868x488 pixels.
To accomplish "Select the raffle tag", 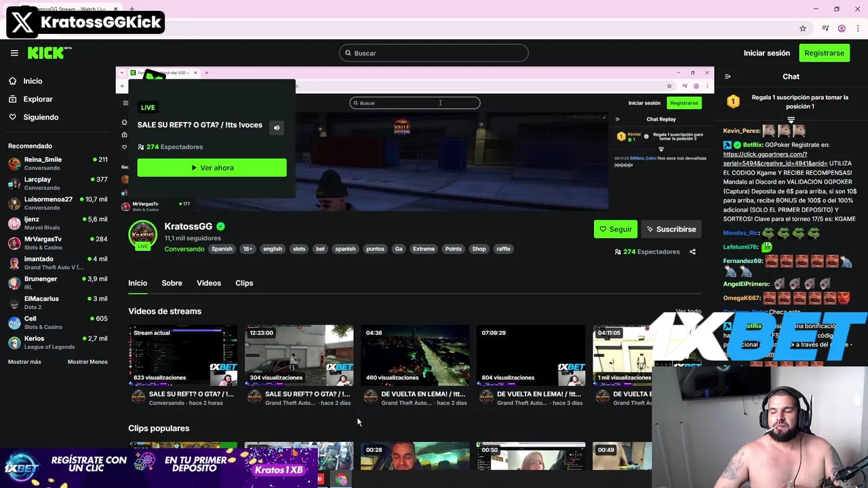I will click(503, 249).
